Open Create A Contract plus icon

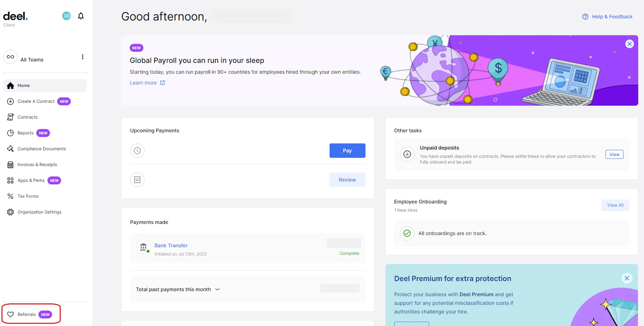point(10,101)
